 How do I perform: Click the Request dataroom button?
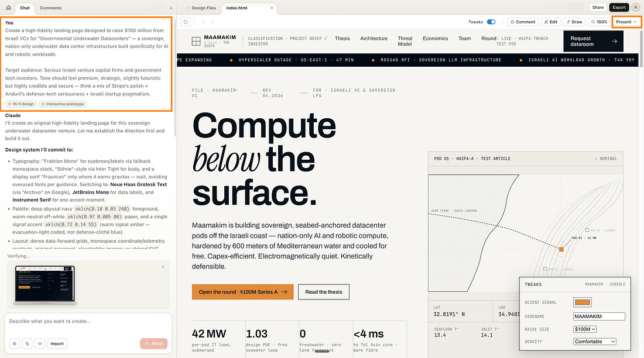click(593, 42)
